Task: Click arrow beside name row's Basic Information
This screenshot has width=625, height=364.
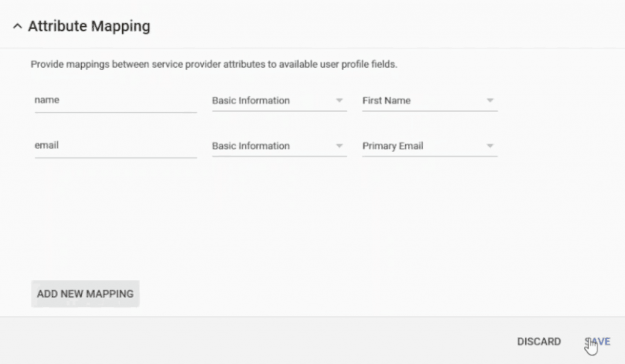Action: pyautogui.click(x=339, y=101)
